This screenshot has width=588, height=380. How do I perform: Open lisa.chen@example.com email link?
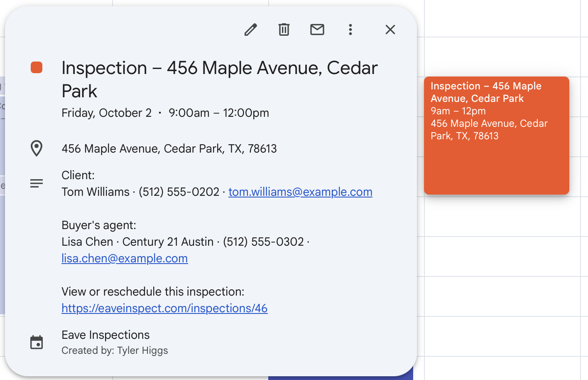(x=125, y=258)
